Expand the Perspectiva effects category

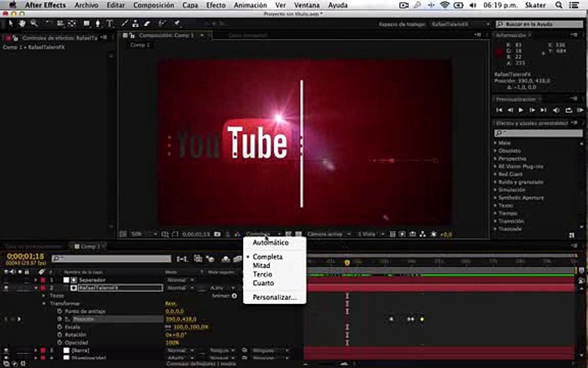coord(496,158)
